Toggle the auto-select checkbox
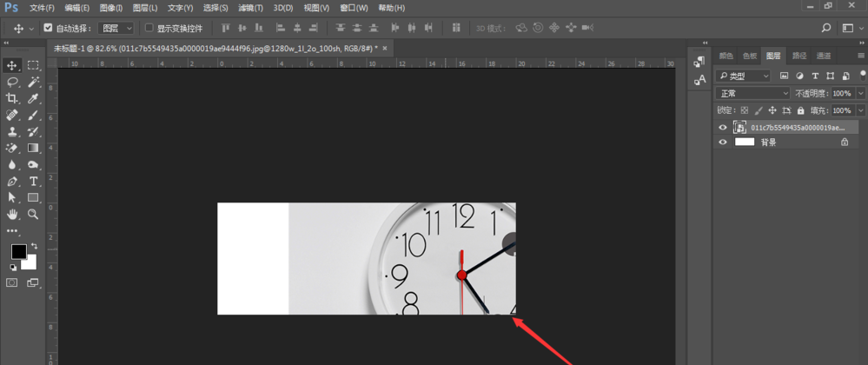868x365 pixels. [48, 28]
